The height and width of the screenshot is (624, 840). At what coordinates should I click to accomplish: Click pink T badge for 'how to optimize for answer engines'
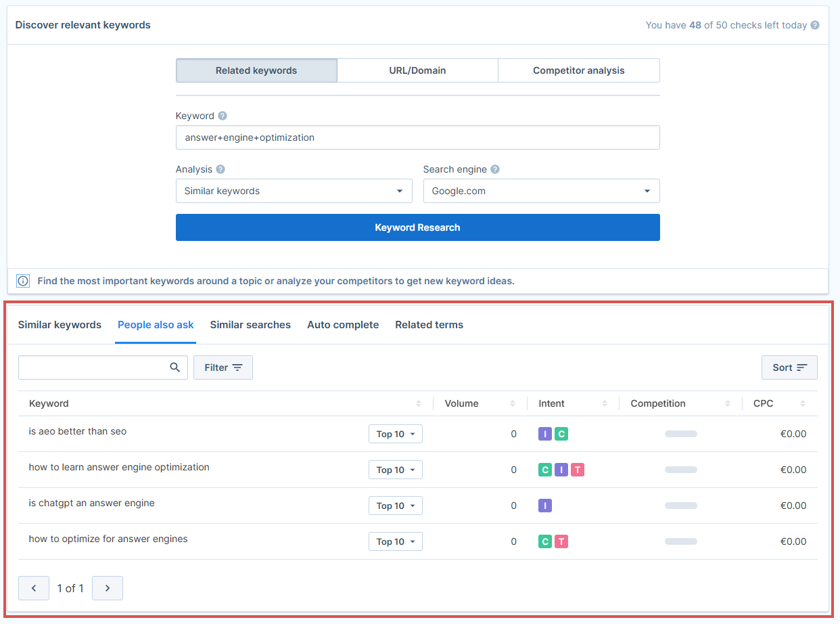pyautogui.click(x=561, y=541)
